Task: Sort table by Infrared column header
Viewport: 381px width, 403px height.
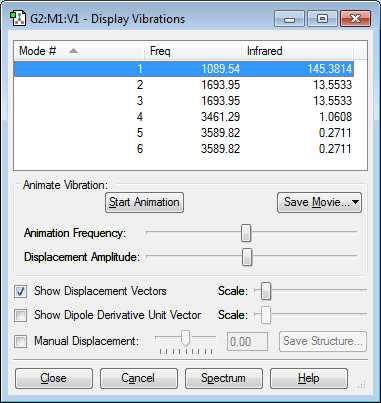Action: (297, 51)
